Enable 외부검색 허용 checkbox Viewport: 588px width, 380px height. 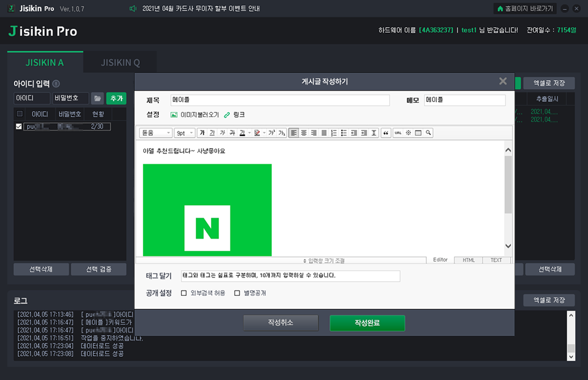(x=183, y=293)
